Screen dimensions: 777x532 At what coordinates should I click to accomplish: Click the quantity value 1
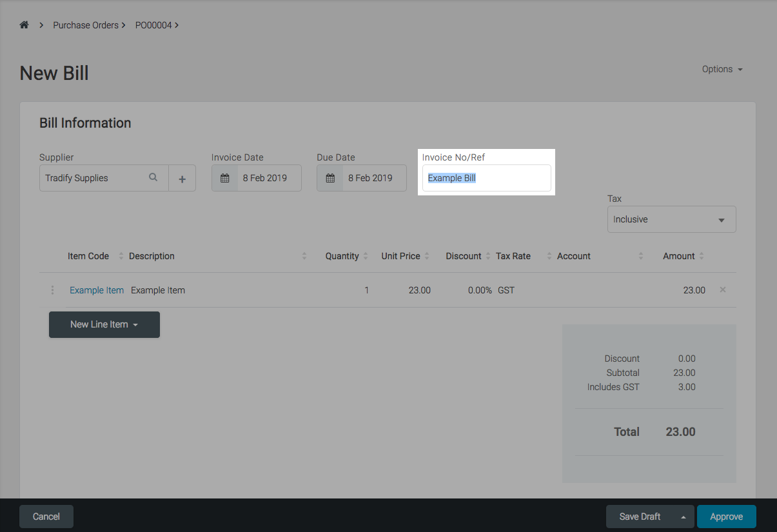367,290
